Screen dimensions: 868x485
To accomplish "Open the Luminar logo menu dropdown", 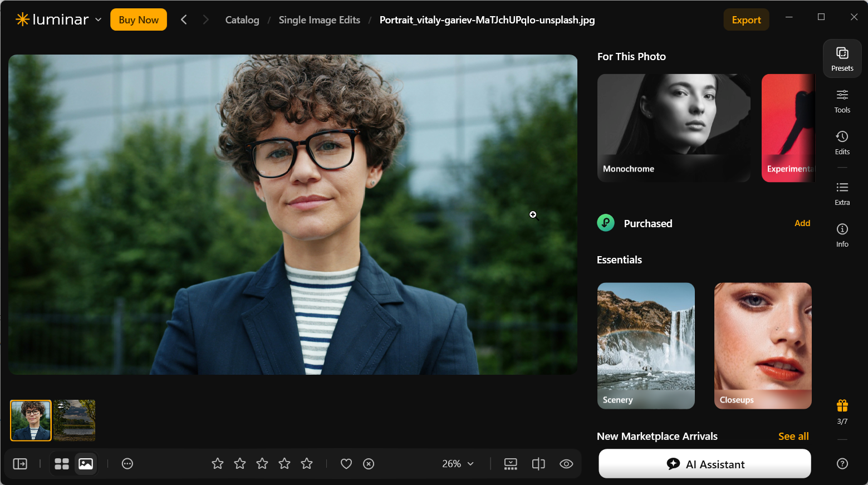I will pos(58,19).
